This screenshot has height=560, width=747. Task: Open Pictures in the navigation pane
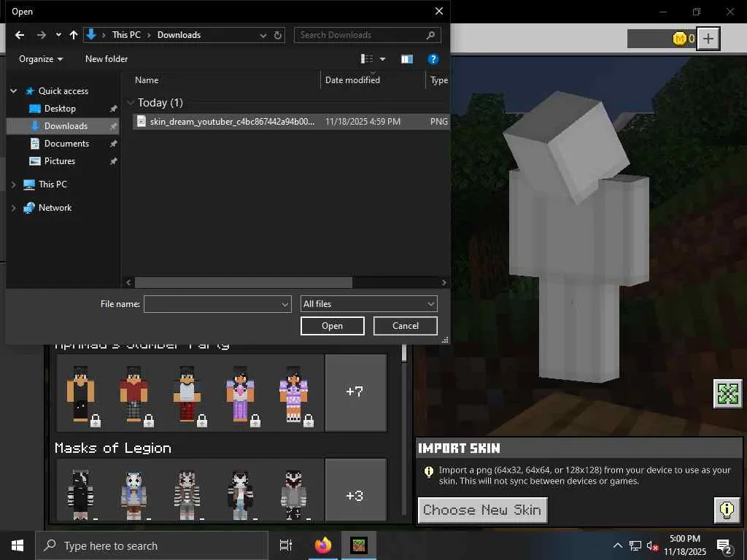[60, 161]
